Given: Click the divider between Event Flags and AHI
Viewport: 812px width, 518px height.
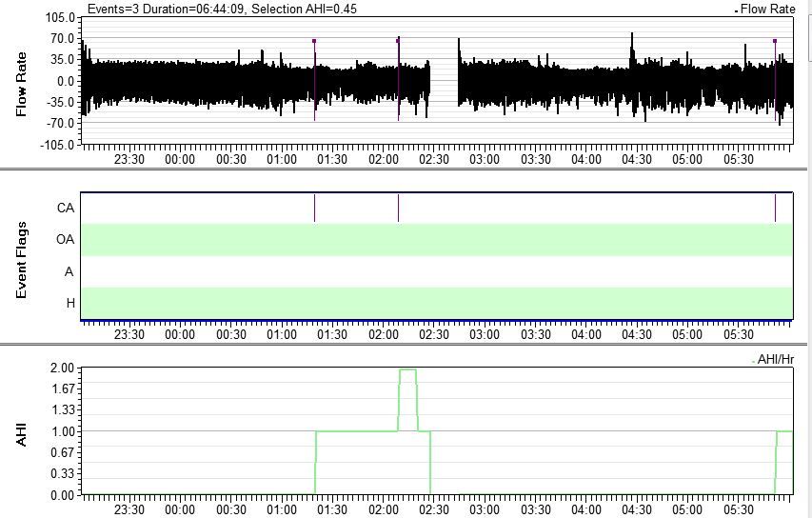Looking at the screenshot, I should 406,345.
